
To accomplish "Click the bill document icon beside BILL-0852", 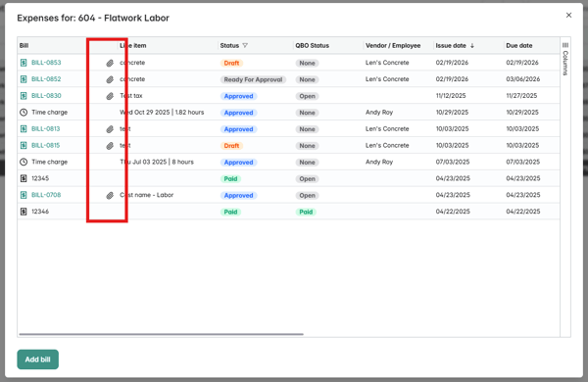I will pyautogui.click(x=24, y=79).
